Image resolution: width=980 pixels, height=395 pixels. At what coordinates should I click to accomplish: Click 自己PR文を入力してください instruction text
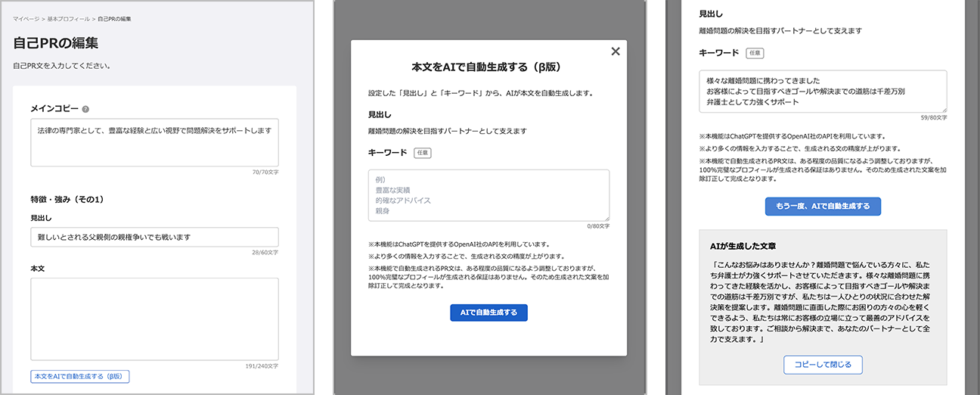click(62, 66)
